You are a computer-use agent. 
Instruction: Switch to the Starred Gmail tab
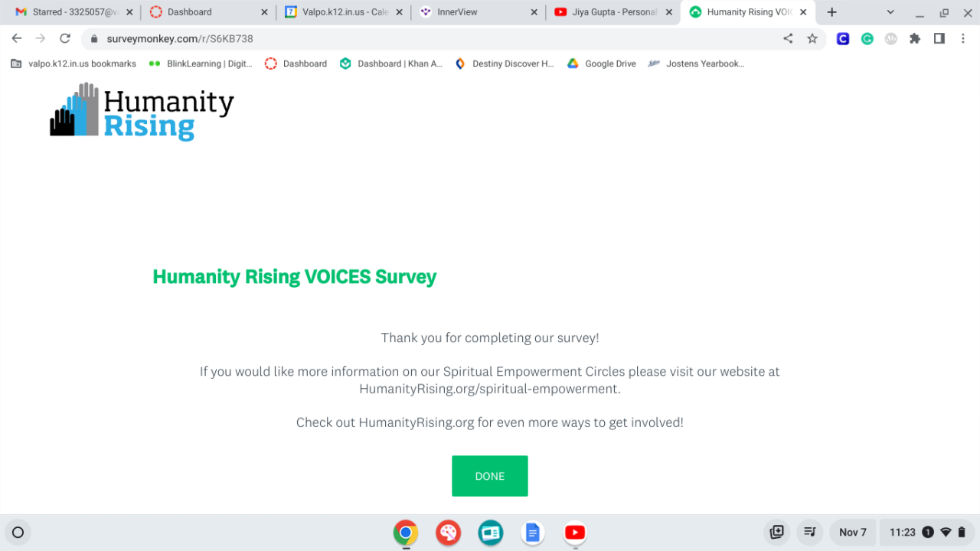coord(73,12)
